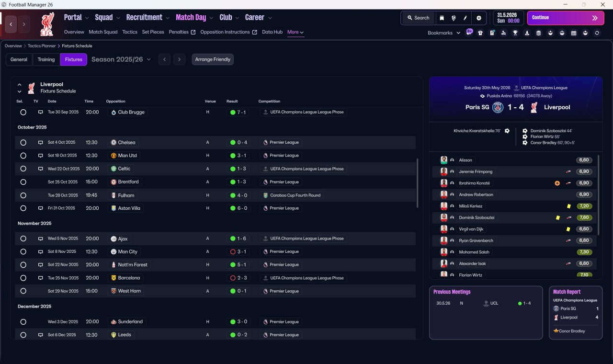Open the trophy bookmark shortcut
The width and height of the screenshot is (613, 364).
(x=515, y=33)
